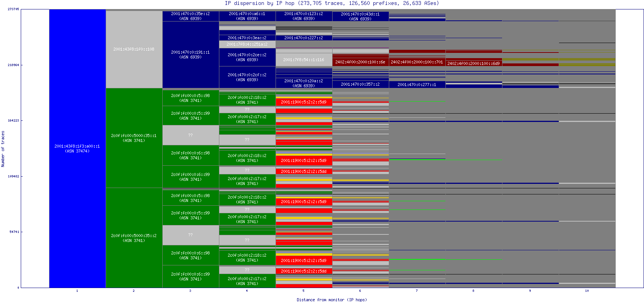
Task: Select the 2001:470:0:43d::1 block
Action: (361, 16)
